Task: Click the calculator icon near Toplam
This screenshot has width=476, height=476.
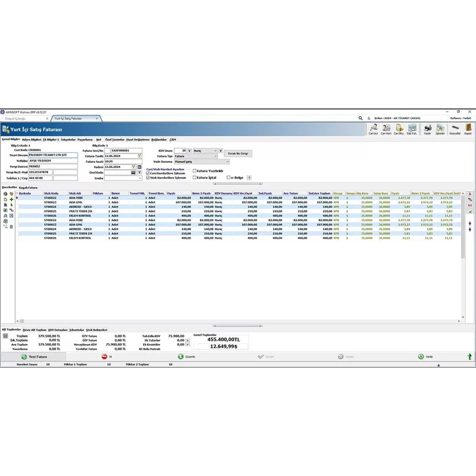Action: point(5,336)
